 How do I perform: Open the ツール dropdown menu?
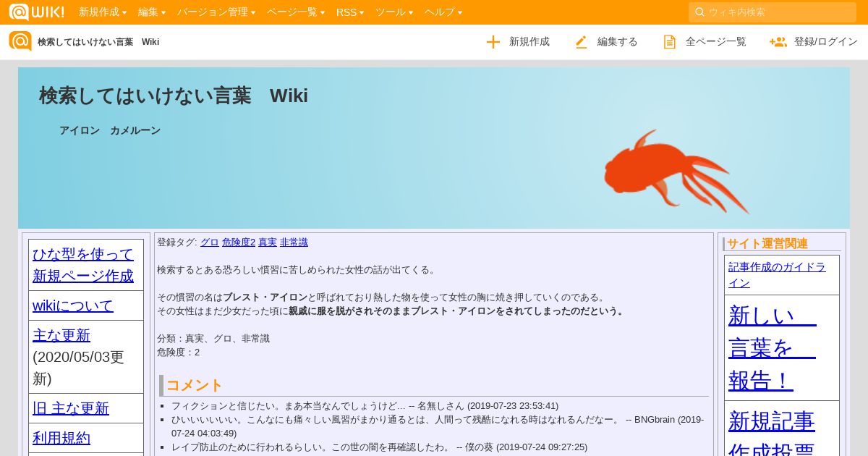point(394,12)
